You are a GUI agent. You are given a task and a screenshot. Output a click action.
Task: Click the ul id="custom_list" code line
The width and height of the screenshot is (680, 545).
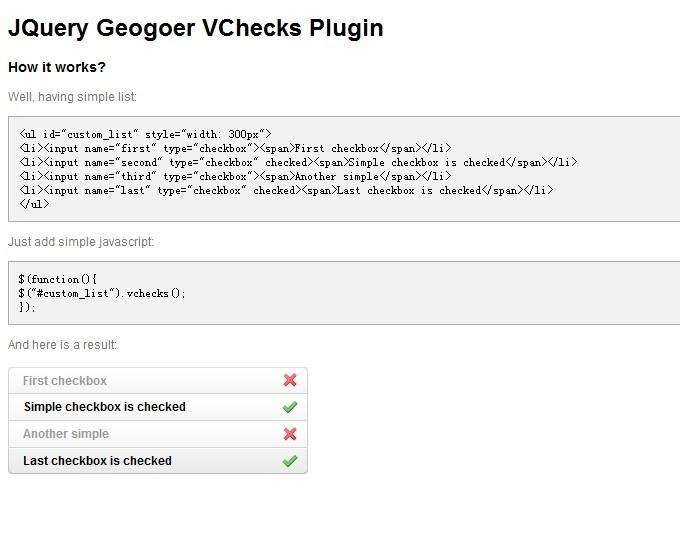(x=145, y=134)
